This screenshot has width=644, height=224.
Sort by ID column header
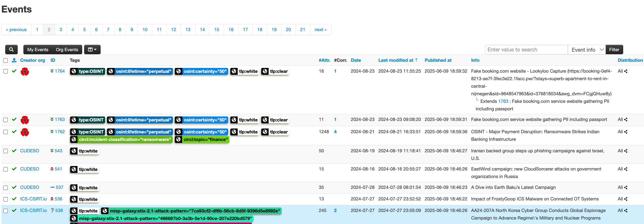pyautogui.click(x=53, y=60)
